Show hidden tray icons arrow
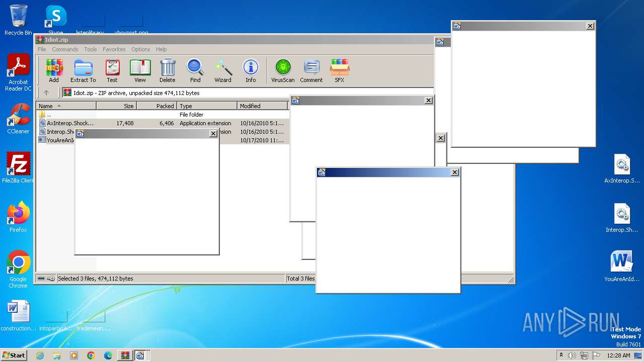Screen dimensions: 644x362 tap(561, 355)
